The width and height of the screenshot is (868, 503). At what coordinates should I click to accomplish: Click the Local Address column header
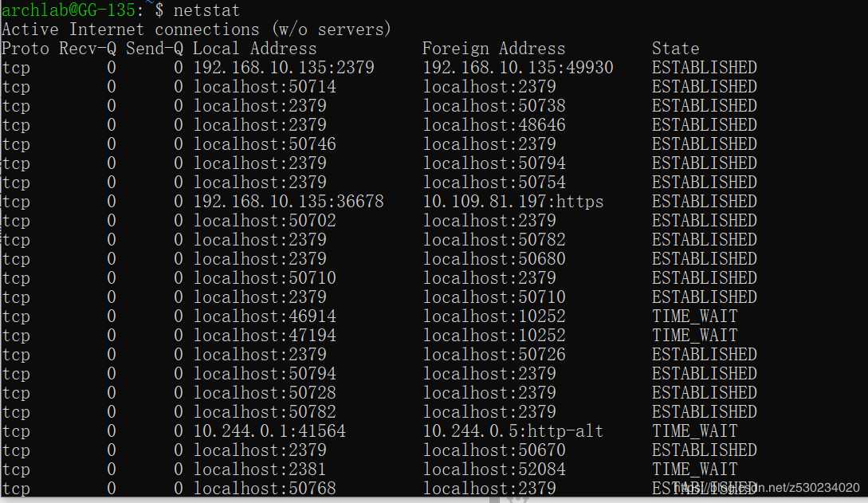coord(254,49)
